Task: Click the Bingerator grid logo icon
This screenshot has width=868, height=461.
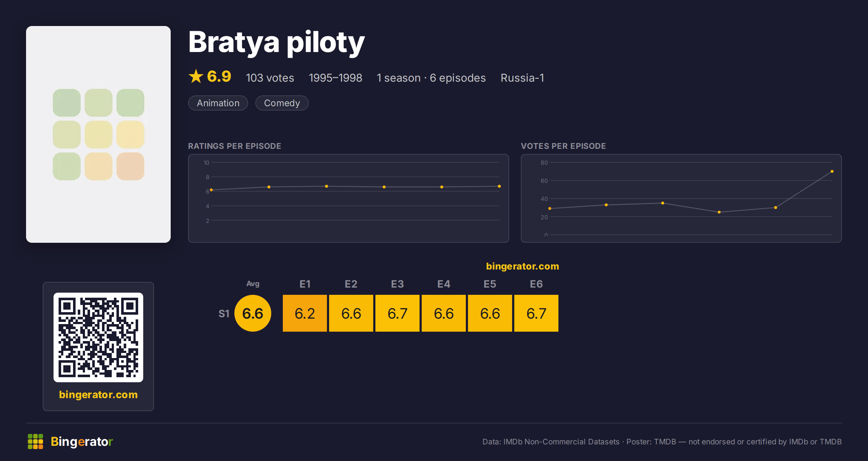Action: pos(35,441)
